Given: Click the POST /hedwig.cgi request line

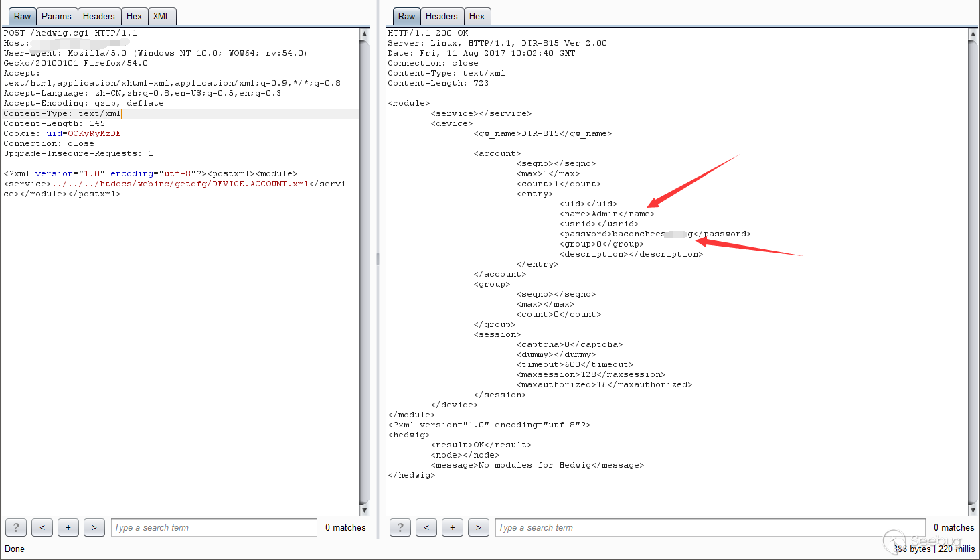Looking at the screenshot, I should [70, 33].
